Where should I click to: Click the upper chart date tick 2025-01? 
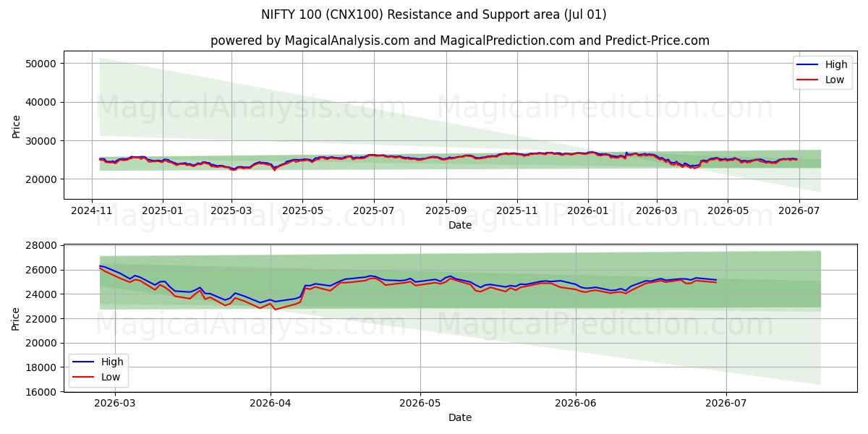(x=162, y=210)
